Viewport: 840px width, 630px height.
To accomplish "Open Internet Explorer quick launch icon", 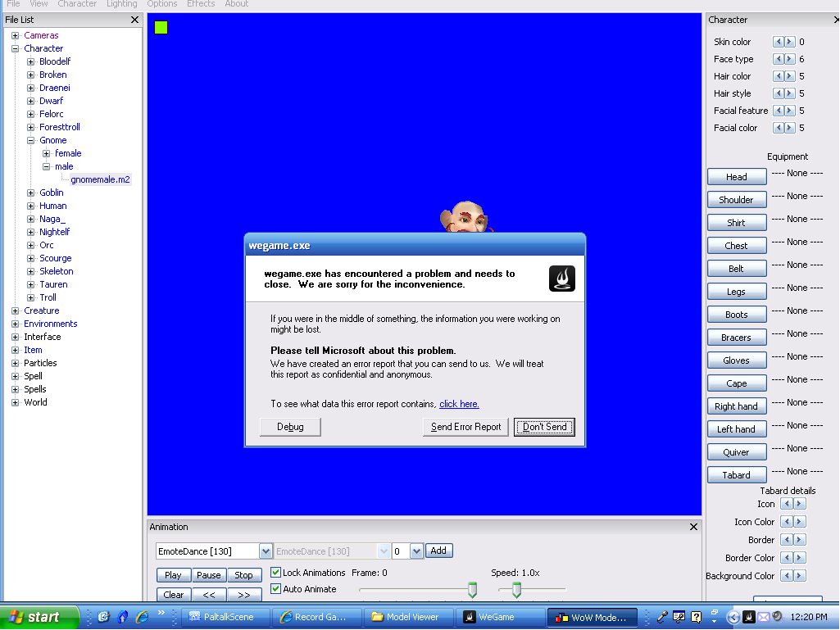I will click(142, 617).
